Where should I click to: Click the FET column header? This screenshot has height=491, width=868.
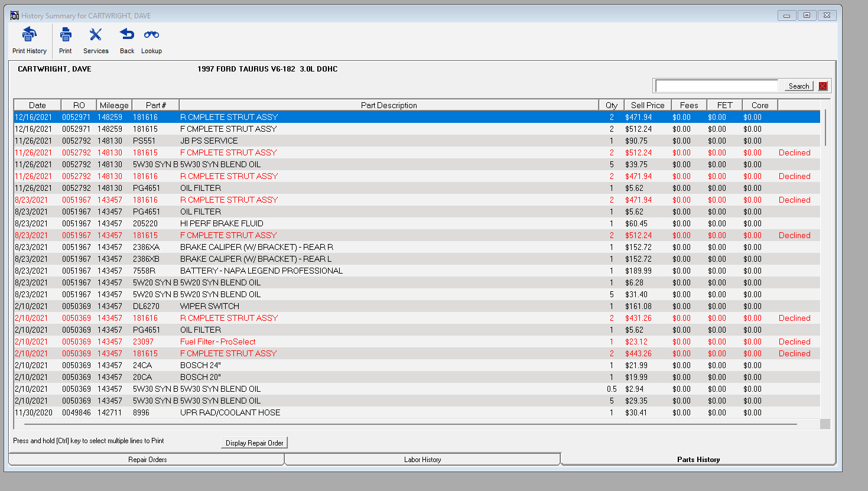(724, 105)
